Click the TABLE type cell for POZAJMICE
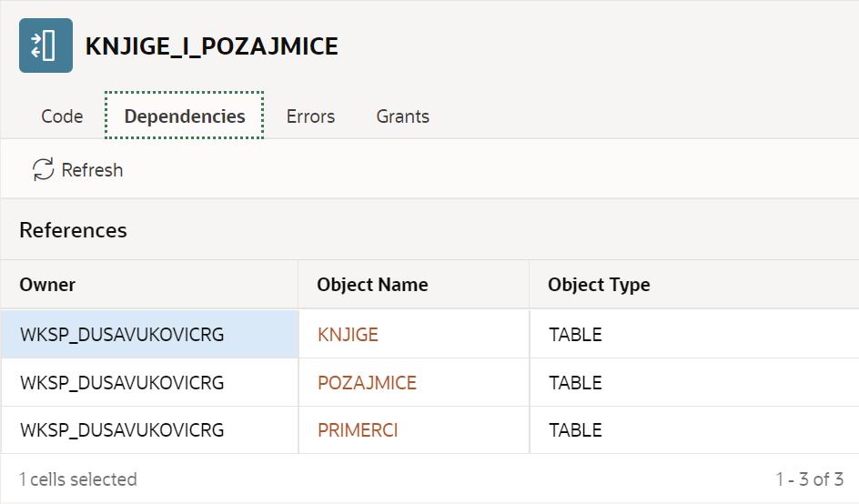 (575, 383)
